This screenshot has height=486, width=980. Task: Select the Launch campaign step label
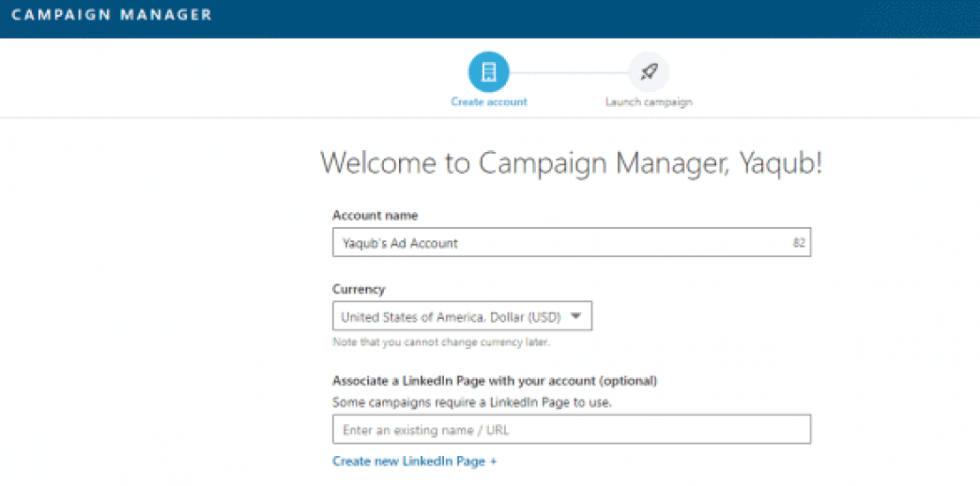648,102
